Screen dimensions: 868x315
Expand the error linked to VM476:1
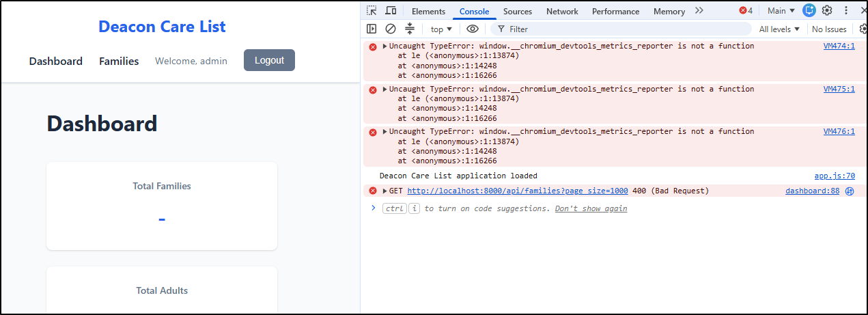(384, 131)
